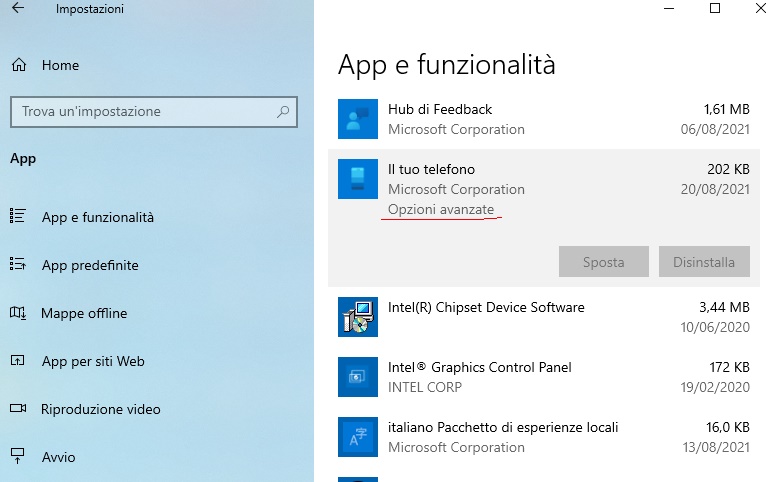This screenshot has width=779, height=482.
Task: Click the Avvio startup icon
Action: pos(18,456)
